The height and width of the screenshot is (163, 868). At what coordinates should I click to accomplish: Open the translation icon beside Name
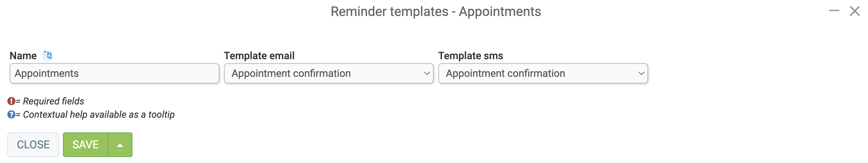pos(48,55)
